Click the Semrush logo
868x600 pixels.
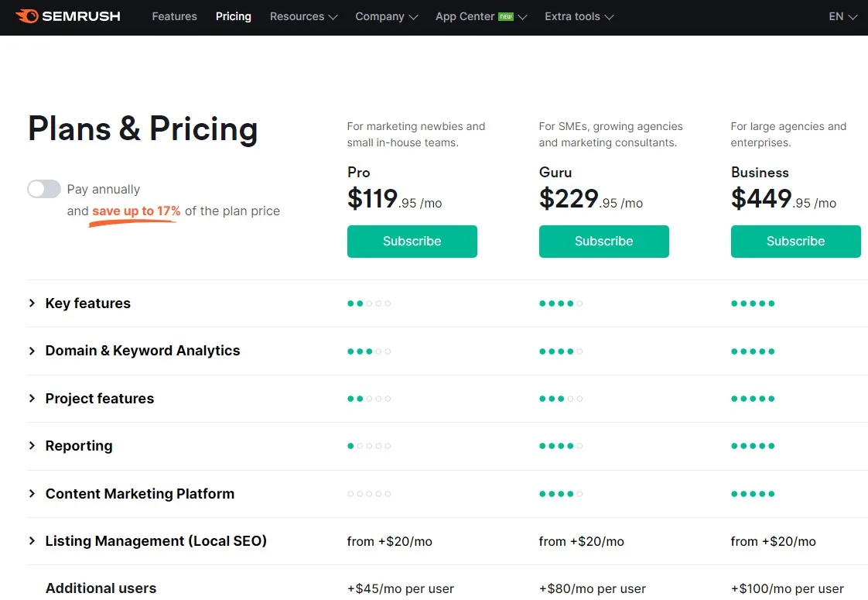67,16
